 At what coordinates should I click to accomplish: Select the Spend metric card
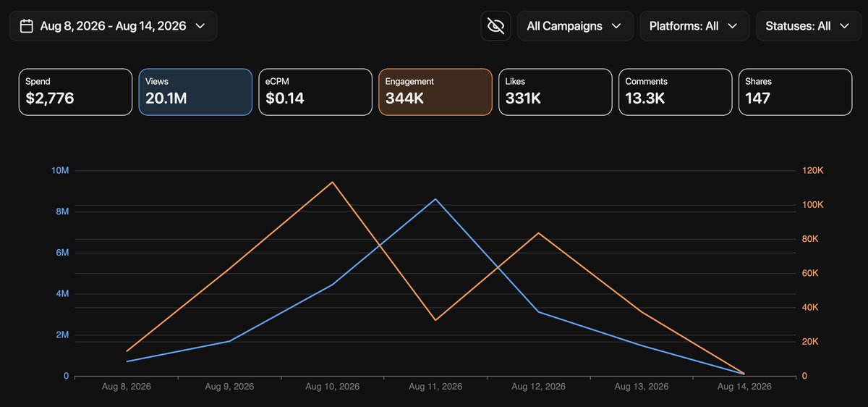[76, 92]
